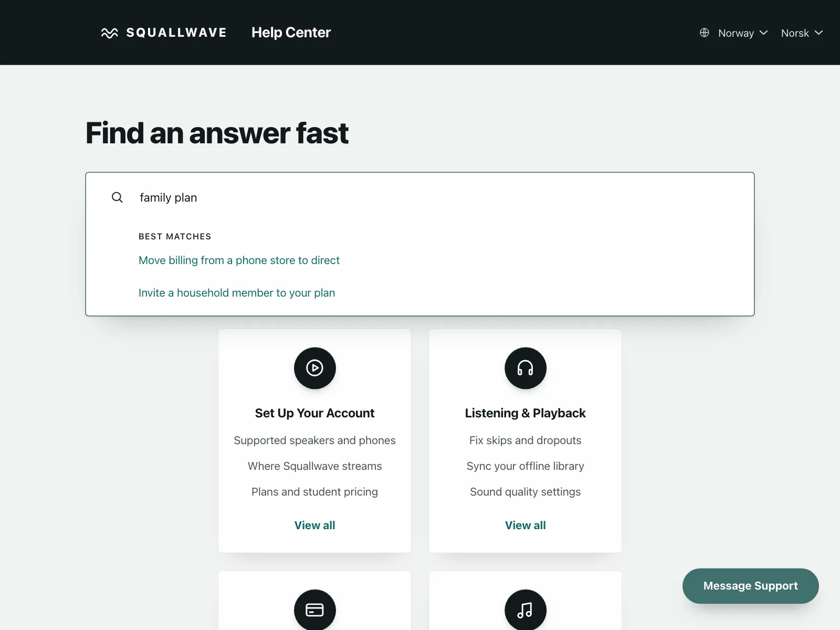Click the 'Find an answer fast' heading
Screen dimensions: 840x630
[x=217, y=133]
